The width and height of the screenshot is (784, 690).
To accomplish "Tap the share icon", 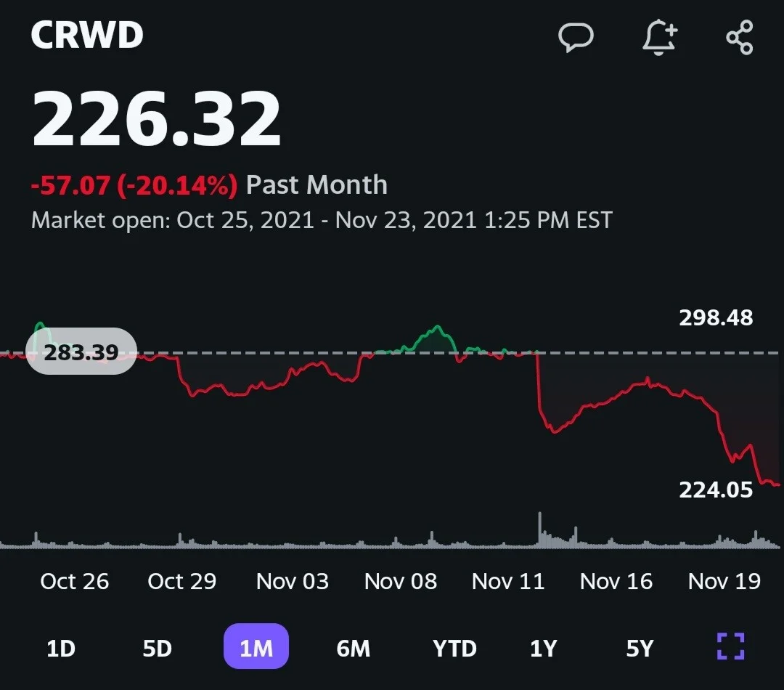I will pyautogui.click(x=740, y=37).
